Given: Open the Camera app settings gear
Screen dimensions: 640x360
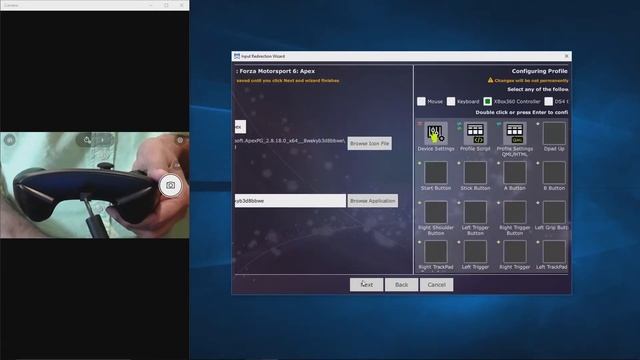Looking at the screenshot, I should pos(180,140).
